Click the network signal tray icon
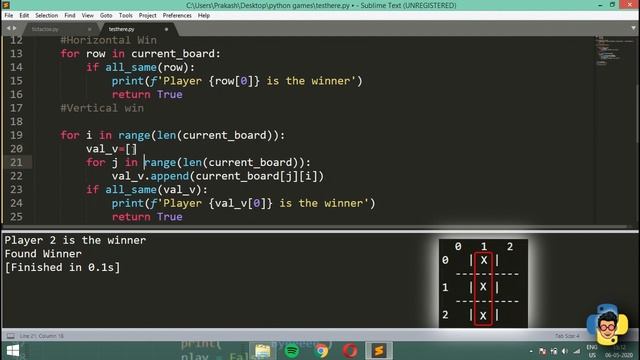The image size is (640, 360). point(577,351)
